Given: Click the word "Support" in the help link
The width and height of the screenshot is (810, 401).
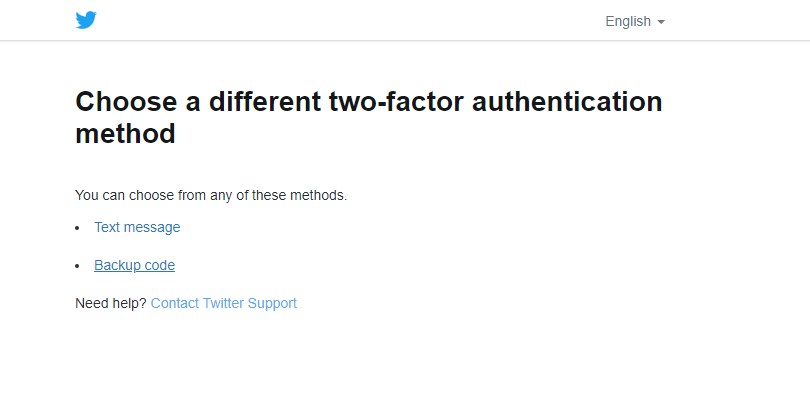Looking at the screenshot, I should pos(271,303).
